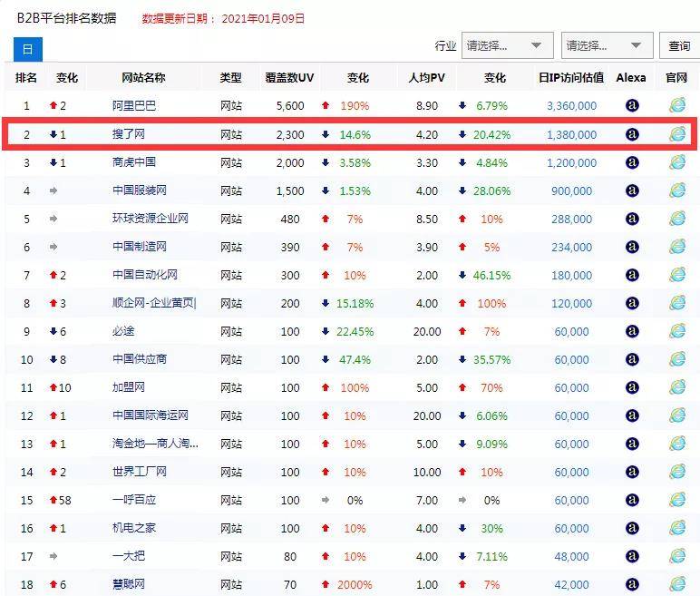Click the 2021年01月09日 update date
This screenshot has height=596, width=700.
tap(263, 19)
